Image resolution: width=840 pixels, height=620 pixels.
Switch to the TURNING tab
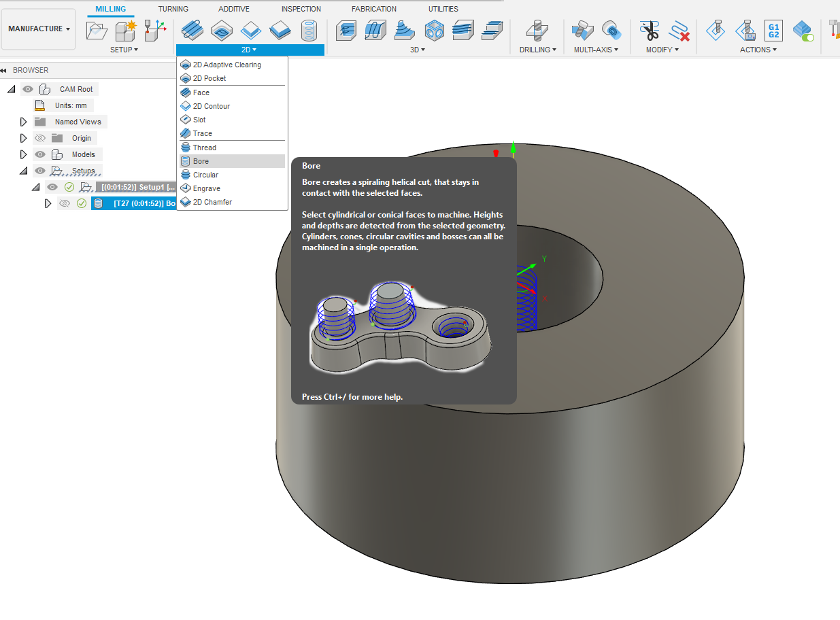(x=173, y=9)
